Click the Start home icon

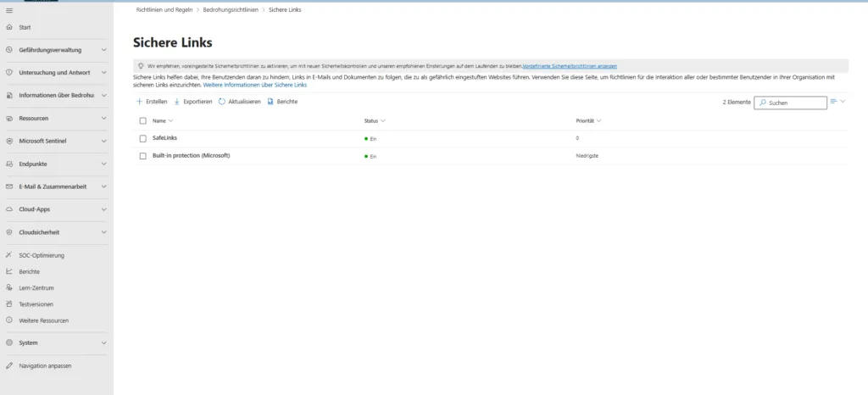click(8, 27)
